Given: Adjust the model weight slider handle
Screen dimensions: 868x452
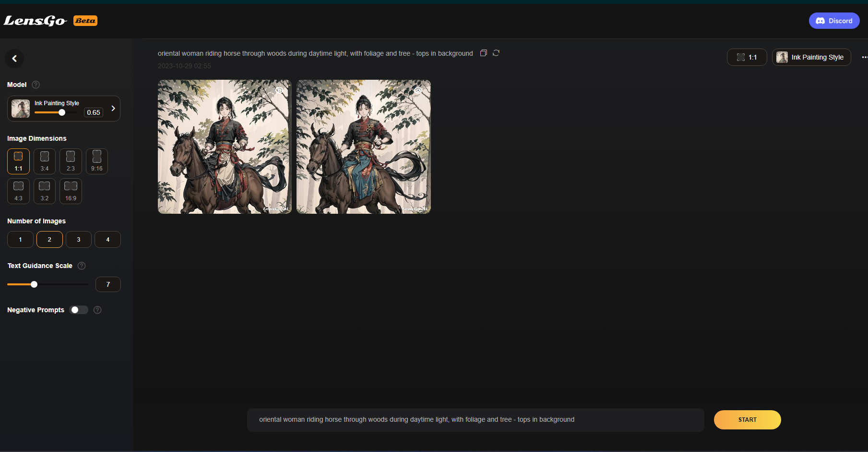Looking at the screenshot, I should point(62,112).
